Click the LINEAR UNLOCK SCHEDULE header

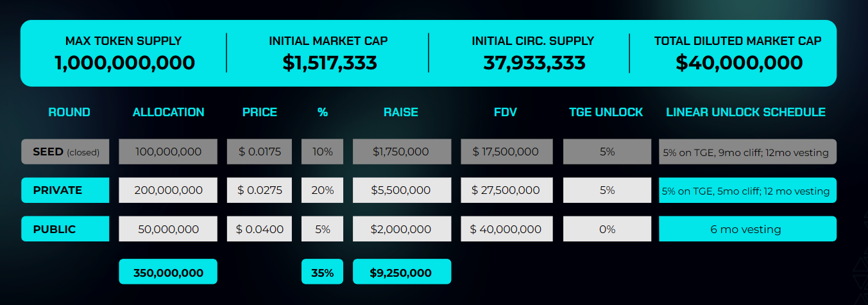click(x=745, y=112)
